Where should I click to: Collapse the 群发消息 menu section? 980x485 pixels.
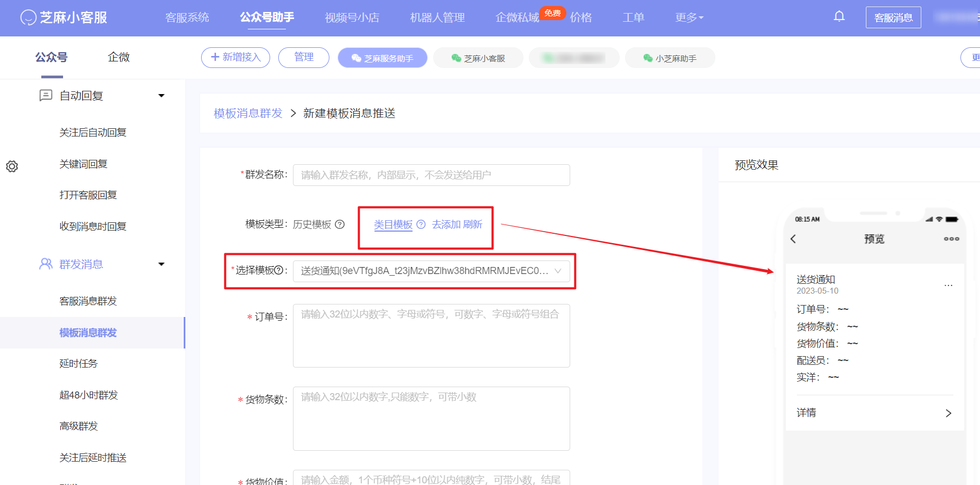[x=161, y=264]
